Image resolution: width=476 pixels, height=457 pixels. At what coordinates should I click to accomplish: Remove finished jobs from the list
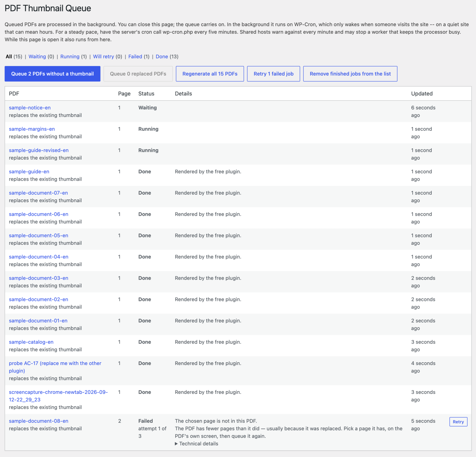point(350,74)
